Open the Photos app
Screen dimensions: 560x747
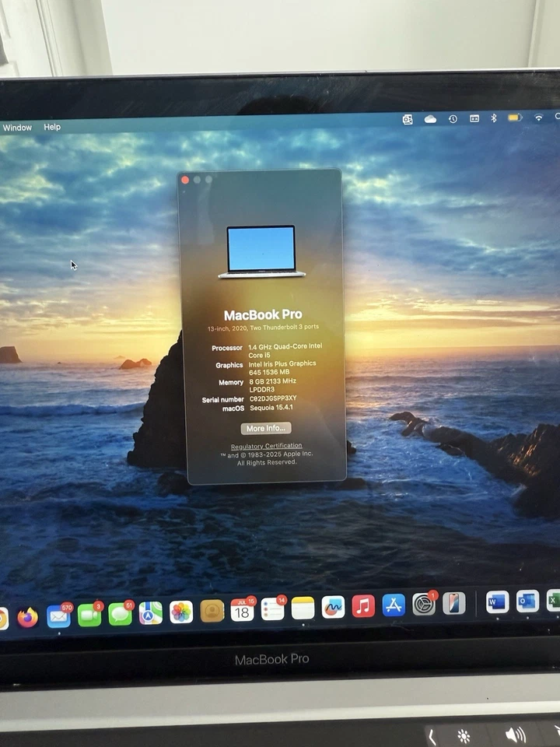pyautogui.click(x=181, y=612)
